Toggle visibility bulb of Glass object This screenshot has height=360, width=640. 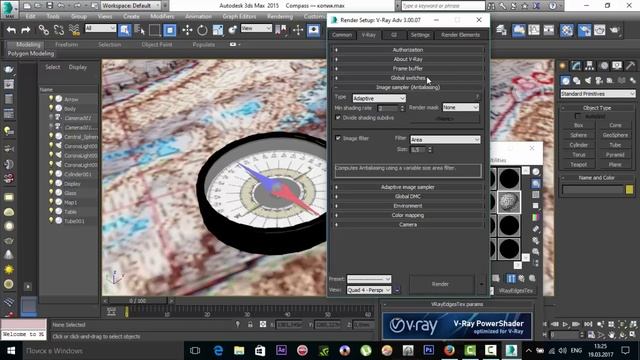[x=51, y=192]
